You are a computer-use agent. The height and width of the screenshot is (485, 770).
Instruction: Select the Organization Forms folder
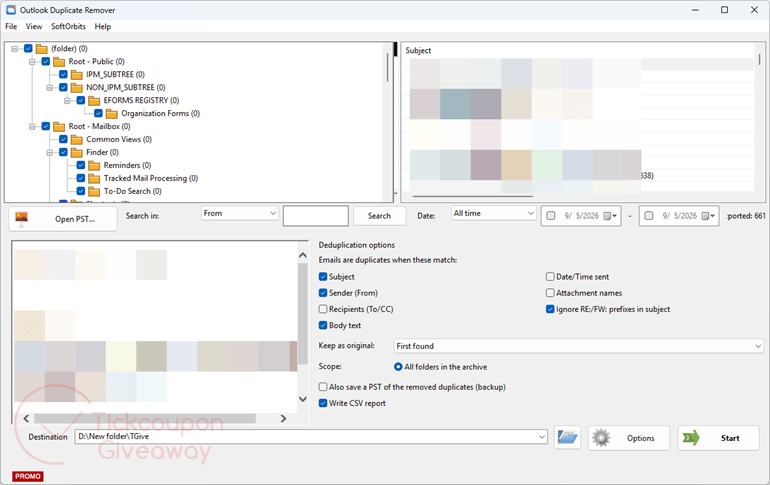click(x=161, y=113)
